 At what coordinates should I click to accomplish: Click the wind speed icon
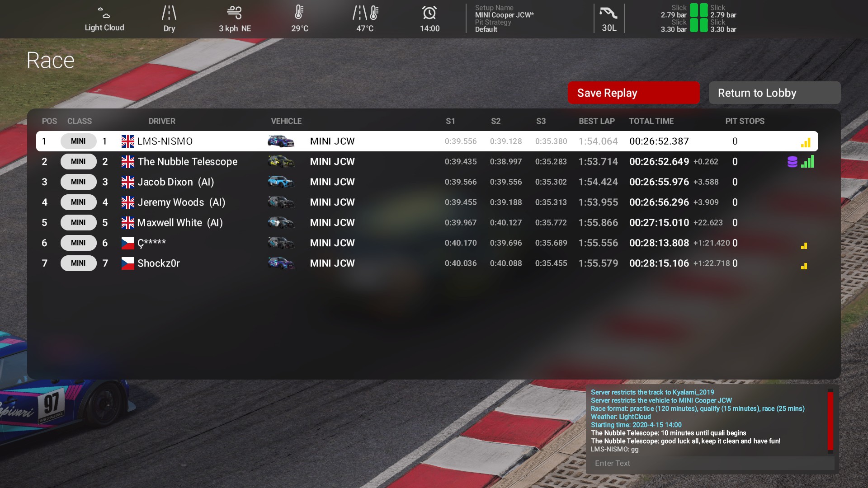pos(235,13)
